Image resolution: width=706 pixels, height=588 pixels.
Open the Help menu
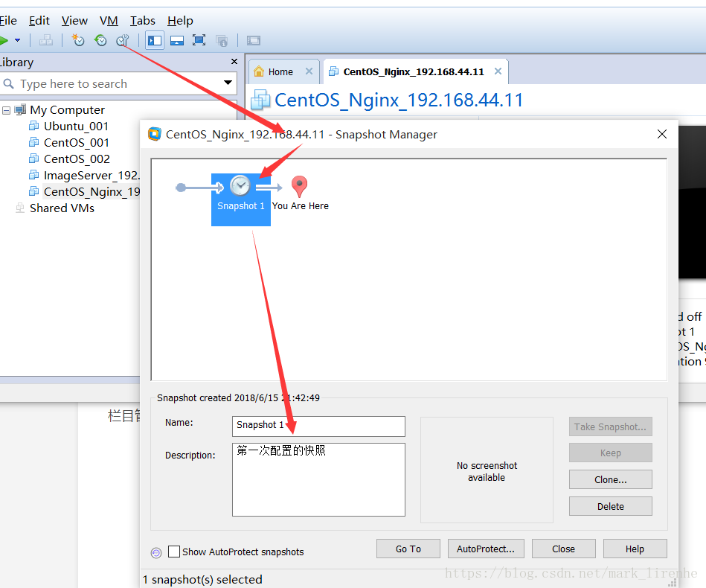[x=180, y=21]
